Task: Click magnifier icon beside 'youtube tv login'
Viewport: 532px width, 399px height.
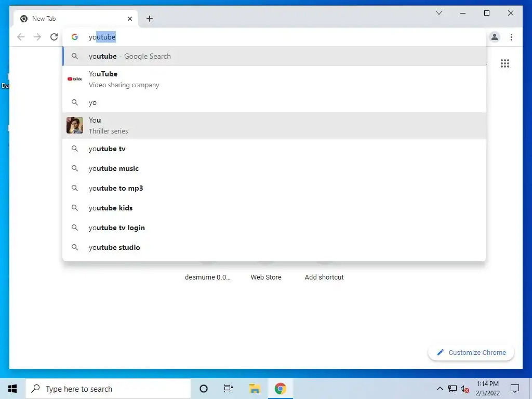Action: pyautogui.click(x=75, y=228)
